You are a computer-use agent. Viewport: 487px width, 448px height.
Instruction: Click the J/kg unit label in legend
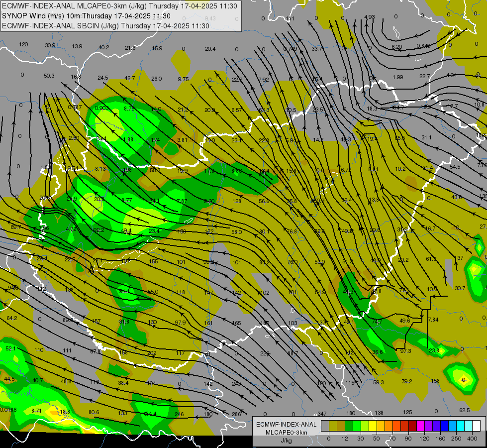(x=286, y=441)
